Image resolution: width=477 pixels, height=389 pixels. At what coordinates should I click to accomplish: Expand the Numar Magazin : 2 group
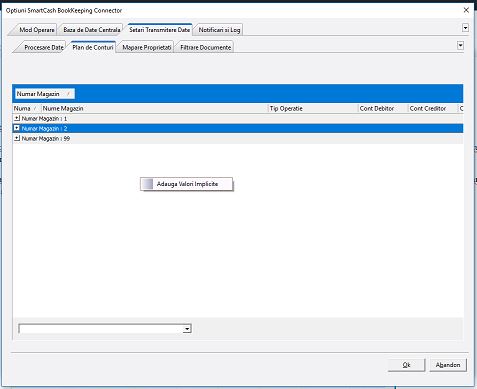17,128
